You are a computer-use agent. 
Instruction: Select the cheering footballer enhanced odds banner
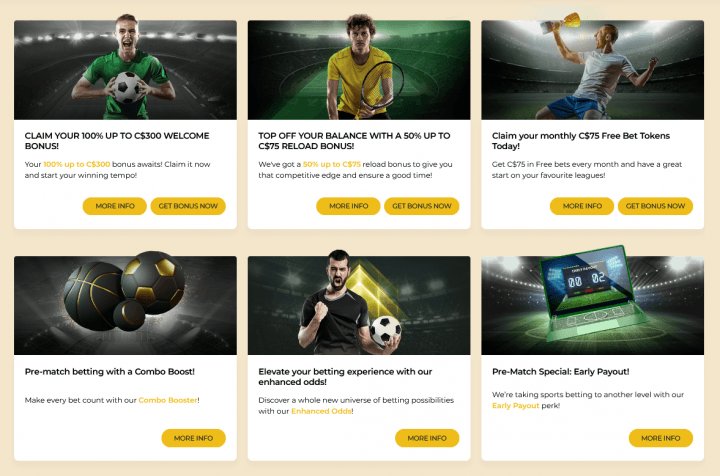tap(359, 305)
